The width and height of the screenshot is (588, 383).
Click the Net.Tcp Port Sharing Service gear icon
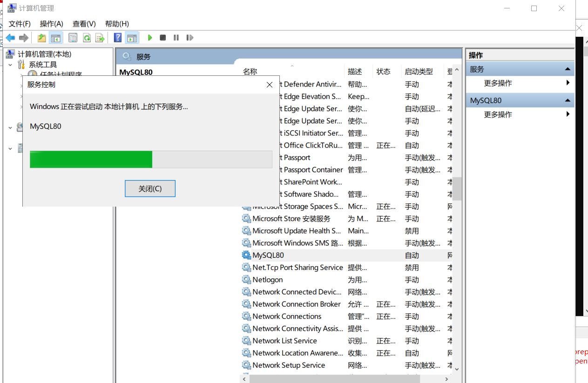(246, 268)
